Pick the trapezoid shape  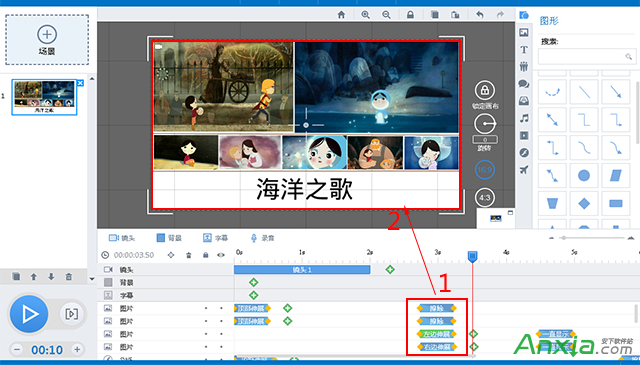[x=552, y=203]
